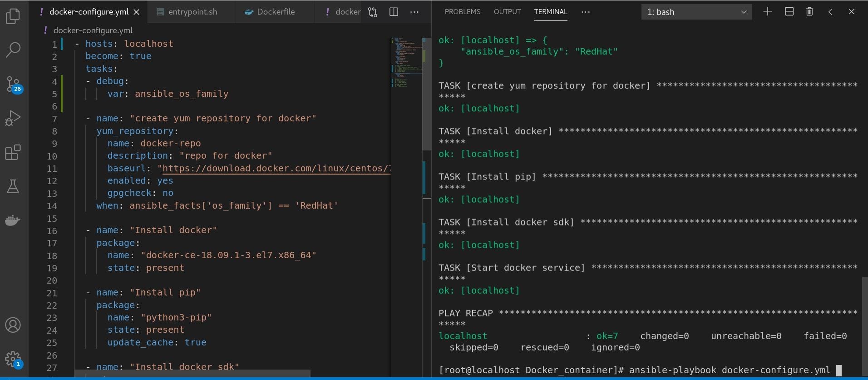This screenshot has width=868, height=380.
Task: Click the 'ok=7' recap value in terminal
Action: point(607,336)
